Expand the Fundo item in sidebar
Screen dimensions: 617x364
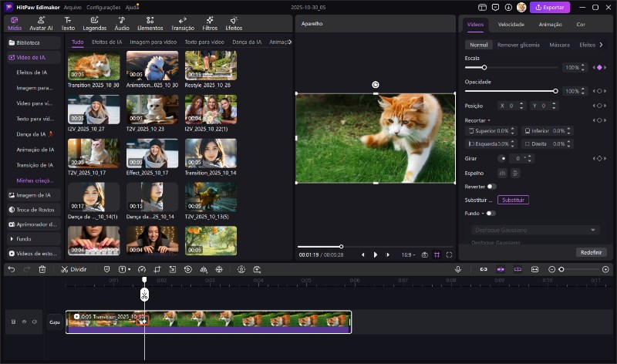pos(12,238)
